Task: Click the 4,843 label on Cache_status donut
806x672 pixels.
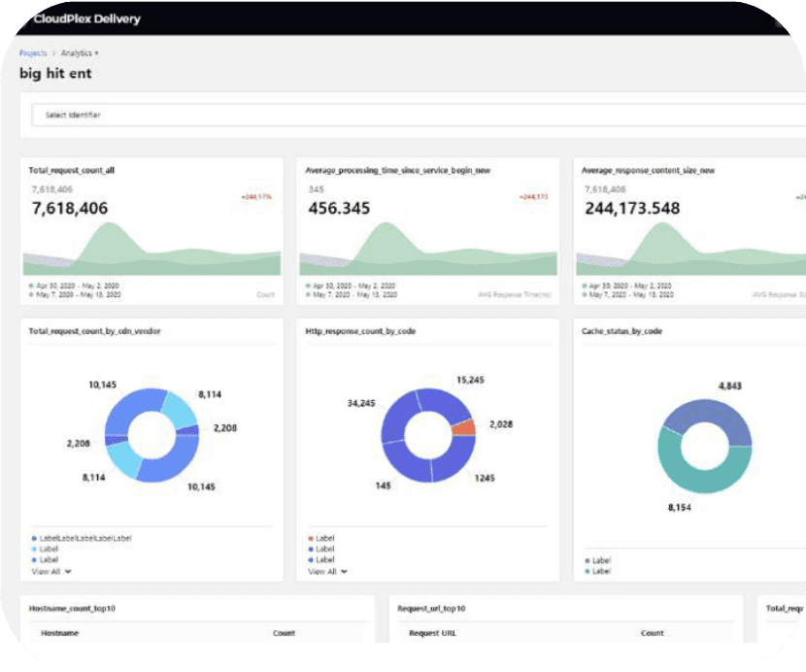Action: coord(730,386)
